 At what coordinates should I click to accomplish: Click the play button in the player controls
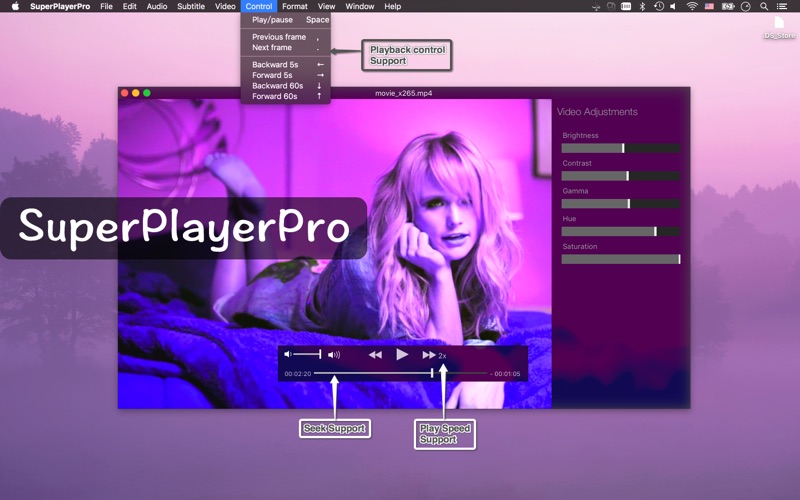pyautogui.click(x=402, y=355)
